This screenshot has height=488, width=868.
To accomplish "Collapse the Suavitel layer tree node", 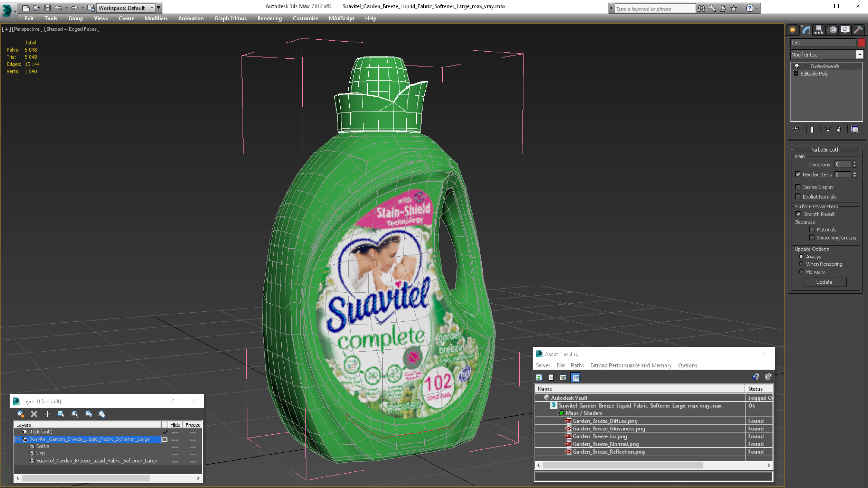I will tap(17, 439).
